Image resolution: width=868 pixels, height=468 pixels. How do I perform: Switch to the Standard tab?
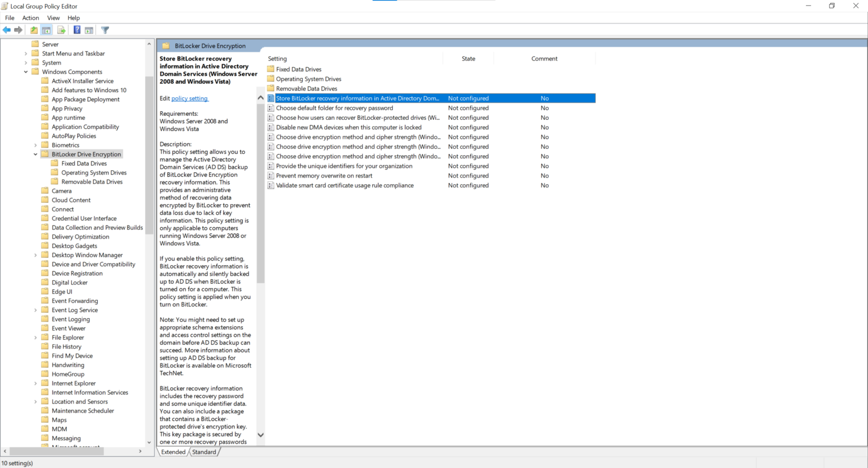coord(204,452)
